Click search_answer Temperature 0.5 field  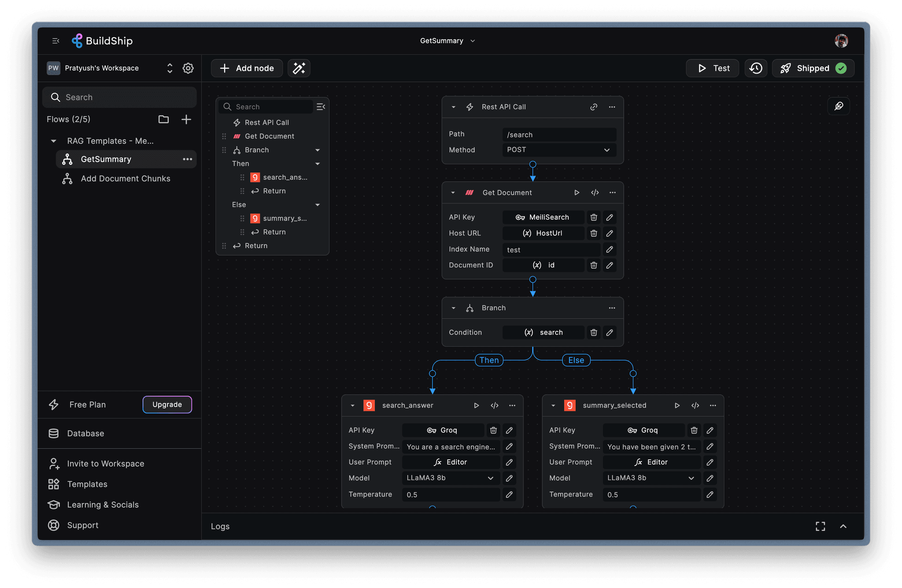pos(451,495)
